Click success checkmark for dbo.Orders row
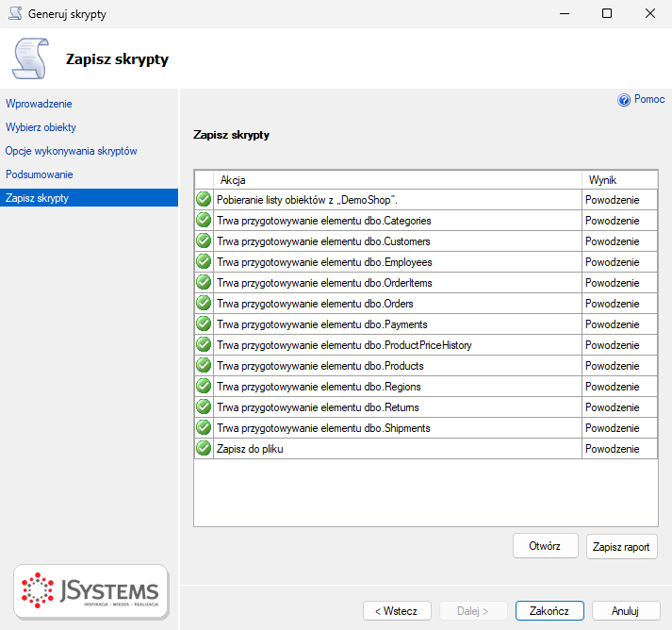This screenshot has height=630, width=672. (204, 303)
